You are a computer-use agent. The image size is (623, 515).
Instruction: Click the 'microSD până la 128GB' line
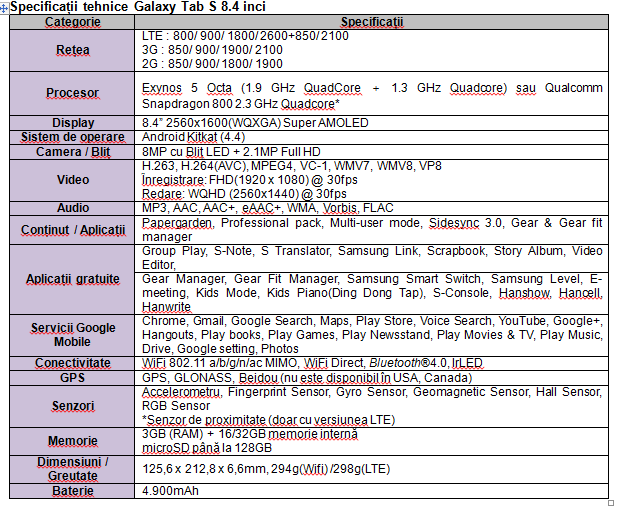207,448
